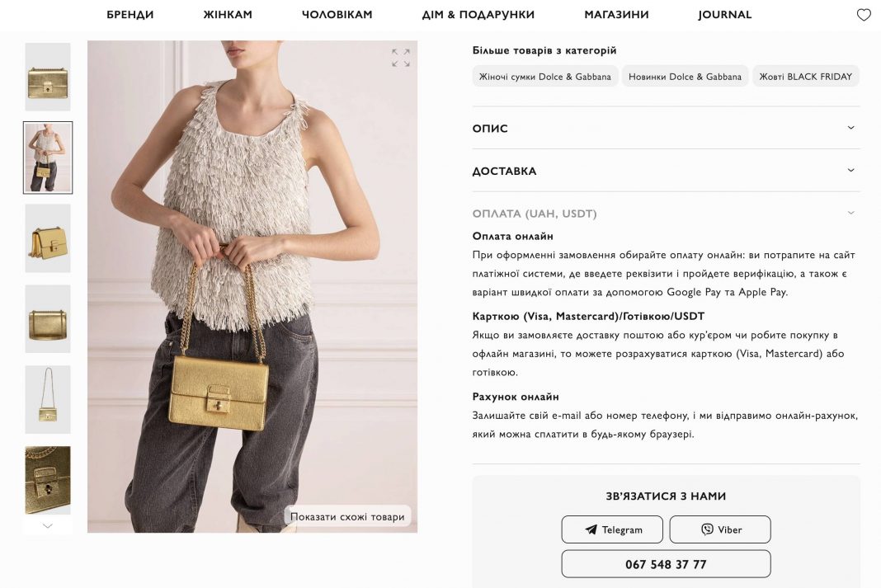Collapse the ОПЛАТА (UAH, USDT) section
The image size is (881, 588).
tap(666, 214)
